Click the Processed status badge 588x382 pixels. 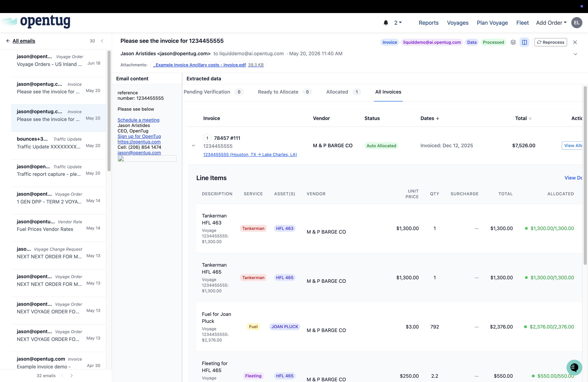click(x=493, y=42)
